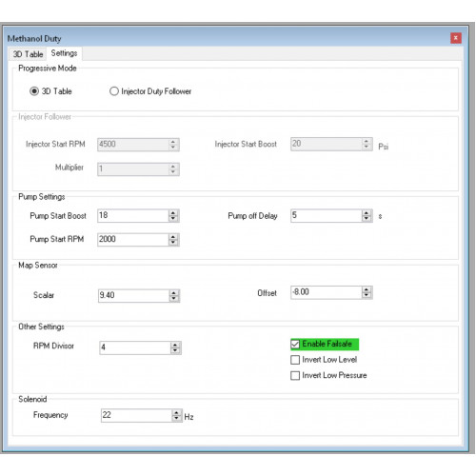Increase Pump off Delay spinner value

[x=367, y=212]
